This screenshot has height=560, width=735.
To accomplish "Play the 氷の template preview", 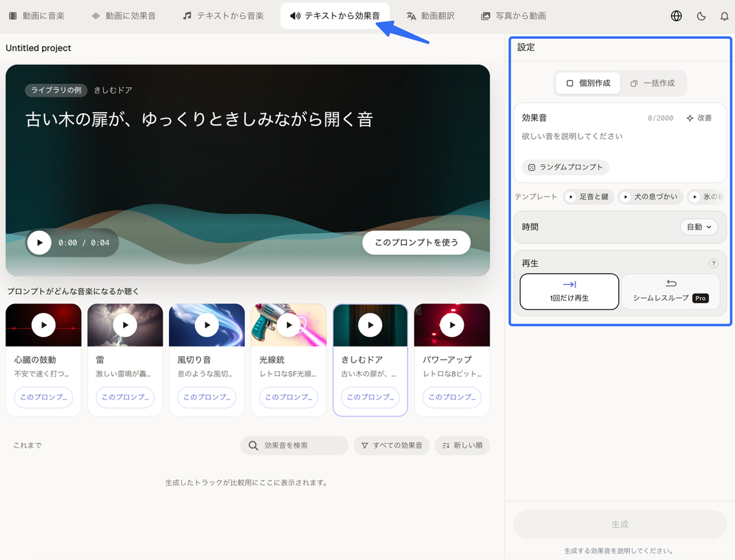I will pyautogui.click(x=695, y=197).
